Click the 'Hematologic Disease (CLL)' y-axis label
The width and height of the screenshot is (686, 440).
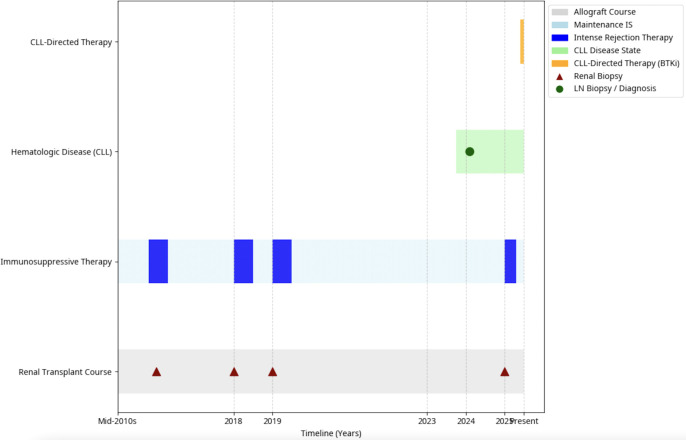62,152
